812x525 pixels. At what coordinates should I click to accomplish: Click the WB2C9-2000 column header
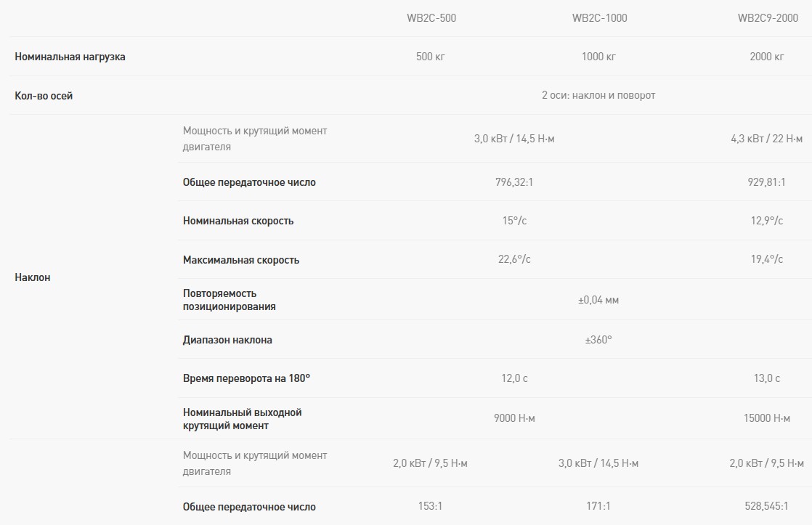pos(767,18)
